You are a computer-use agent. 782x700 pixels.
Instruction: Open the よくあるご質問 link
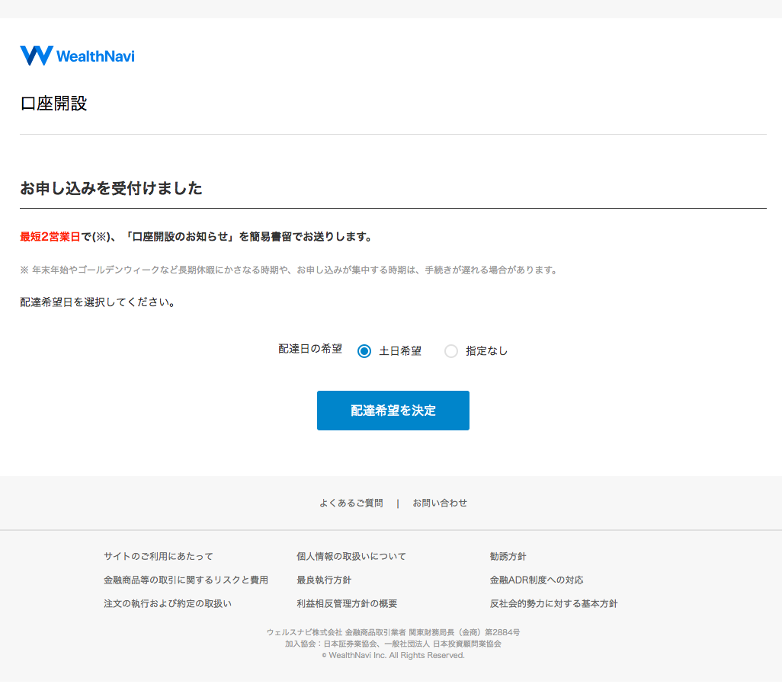pos(351,503)
